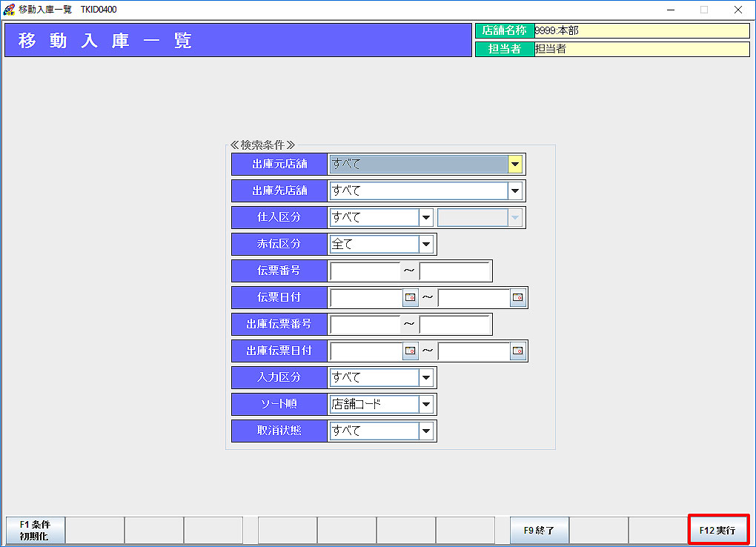Click the F12 実行 button
This screenshot has width=756, height=547.
tap(718, 531)
